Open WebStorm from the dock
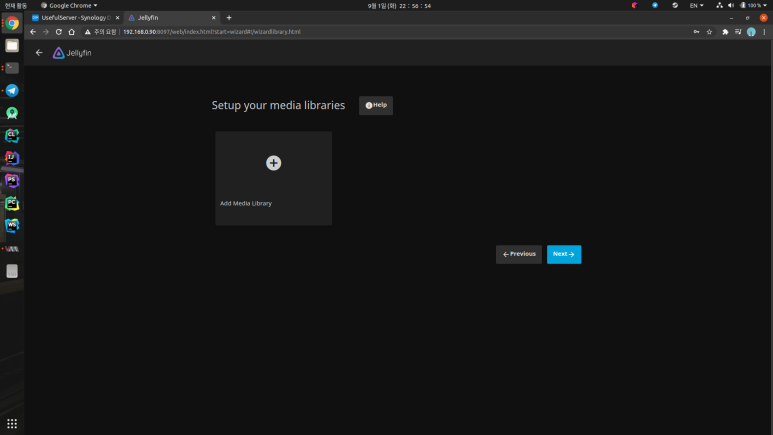773x435 pixels. (x=12, y=226)
